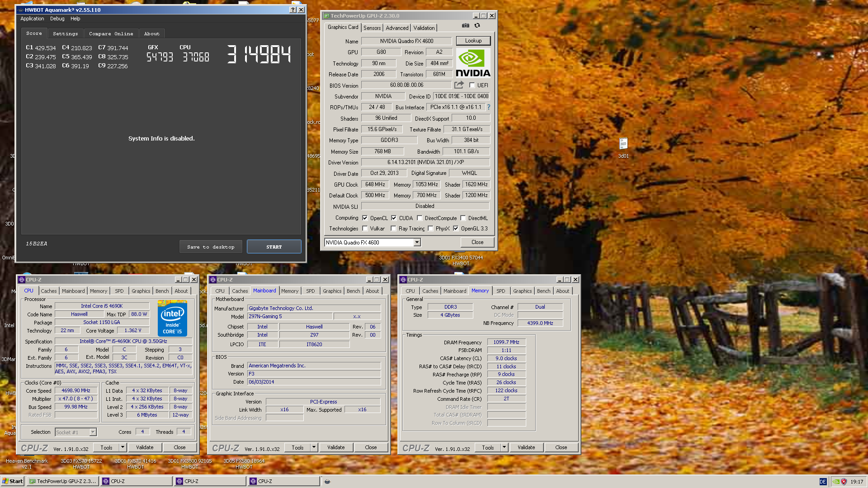The image size is (868, 488).
Task: Open the Windows Start button
Action: tap(12, 481)
